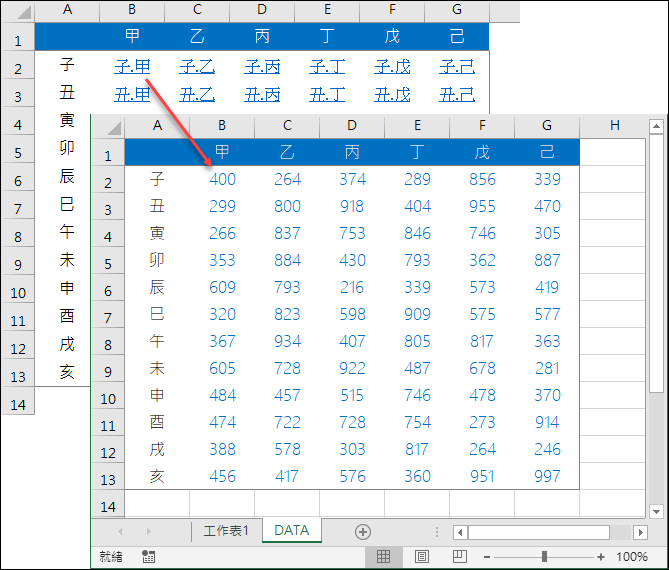
Task: Add a new sheet with plus icon
Action: point(363,532)
